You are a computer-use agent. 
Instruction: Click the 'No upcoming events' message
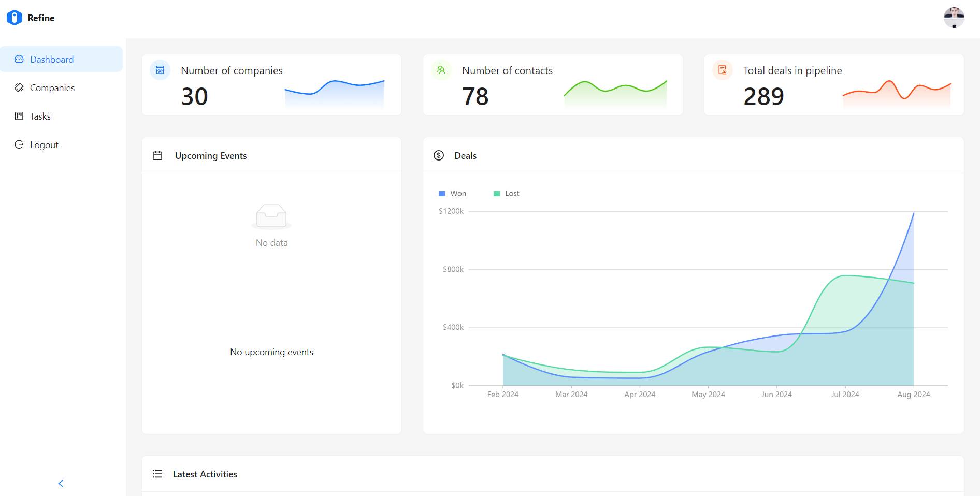pyautogui.click(x=271, y=352)
